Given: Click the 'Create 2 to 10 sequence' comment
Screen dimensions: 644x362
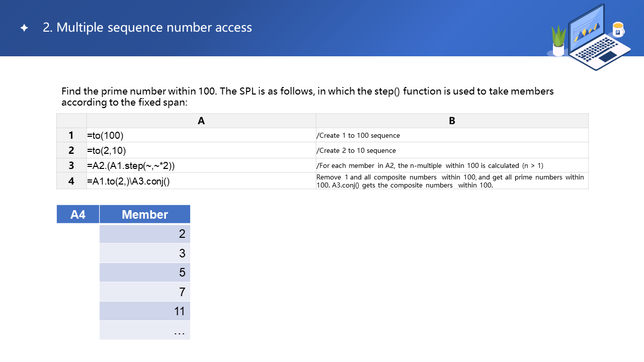Looking at the screenshot, I should point(356,151).
